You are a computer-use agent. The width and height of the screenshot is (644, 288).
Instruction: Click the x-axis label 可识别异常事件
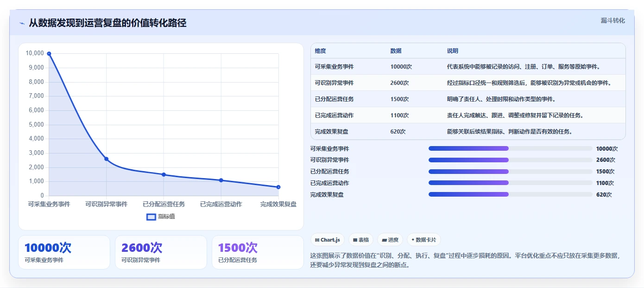coord(106,204)
